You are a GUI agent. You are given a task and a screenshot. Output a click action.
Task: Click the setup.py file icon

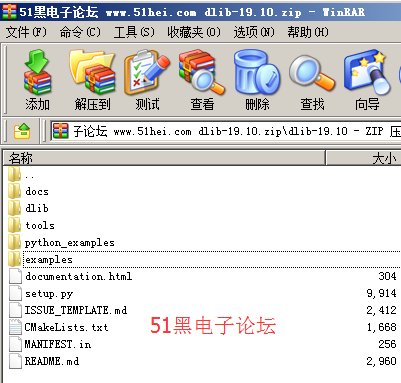click(15, 293)
